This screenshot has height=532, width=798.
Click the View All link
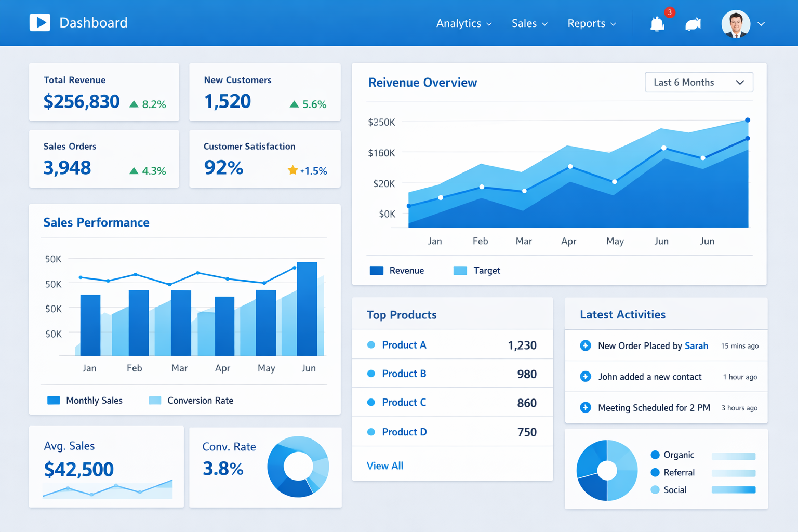385,466
